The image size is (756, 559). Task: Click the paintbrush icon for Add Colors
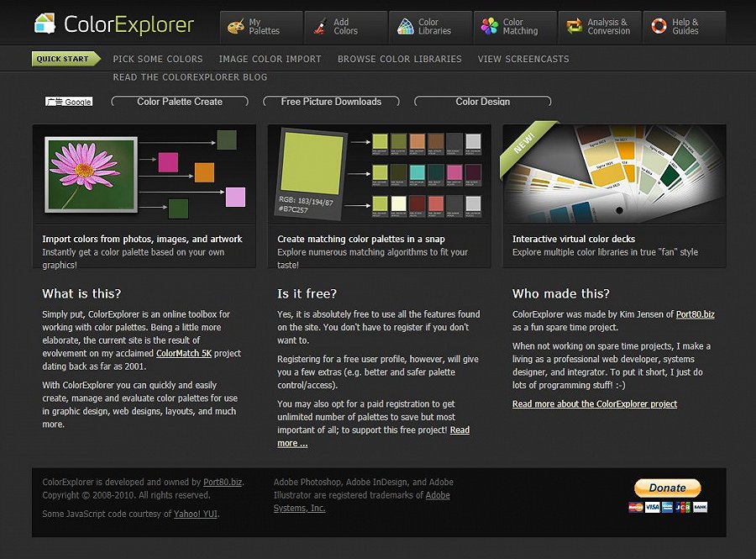pyautogui.click(x=320, y=27)
